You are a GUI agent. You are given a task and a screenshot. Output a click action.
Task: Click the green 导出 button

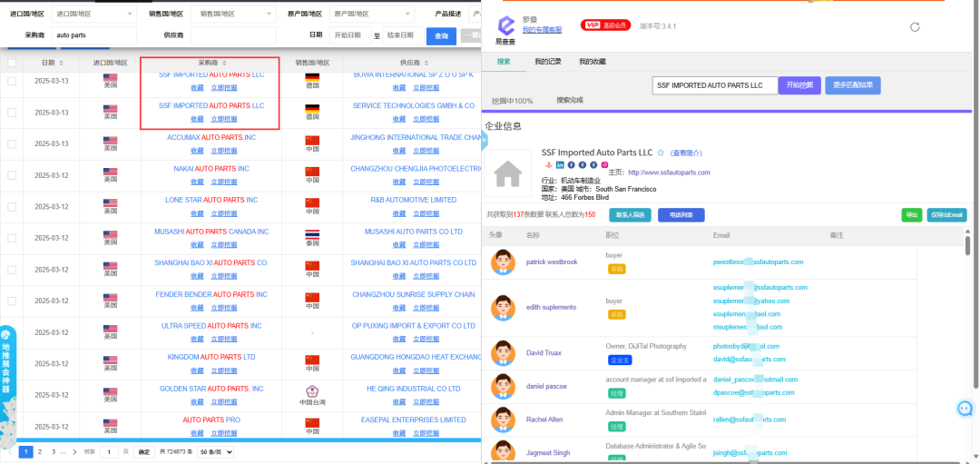[x=911, y=215]
